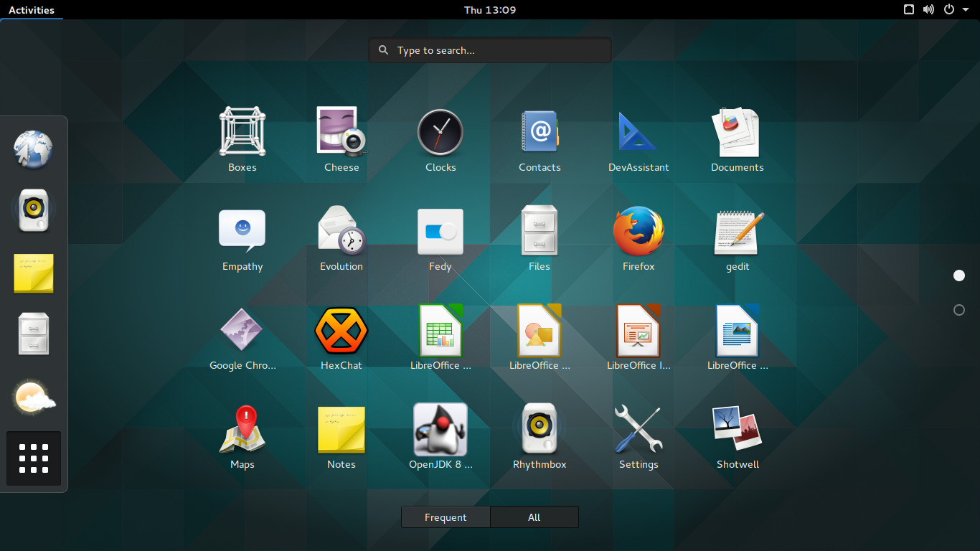Click the volume speaker icon in top bar
The width and height of the screenshot is (980, 551).
(x=928, y=10)
